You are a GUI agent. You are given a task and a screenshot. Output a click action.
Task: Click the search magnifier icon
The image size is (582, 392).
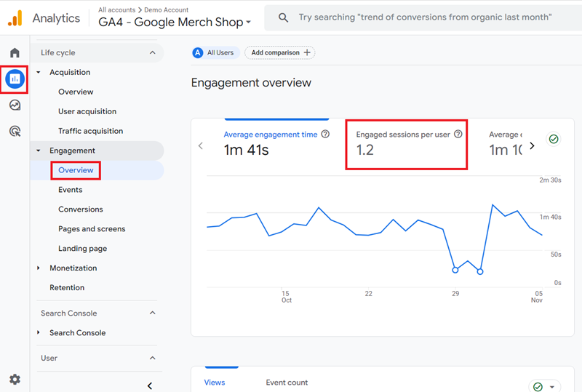[283, 17]
